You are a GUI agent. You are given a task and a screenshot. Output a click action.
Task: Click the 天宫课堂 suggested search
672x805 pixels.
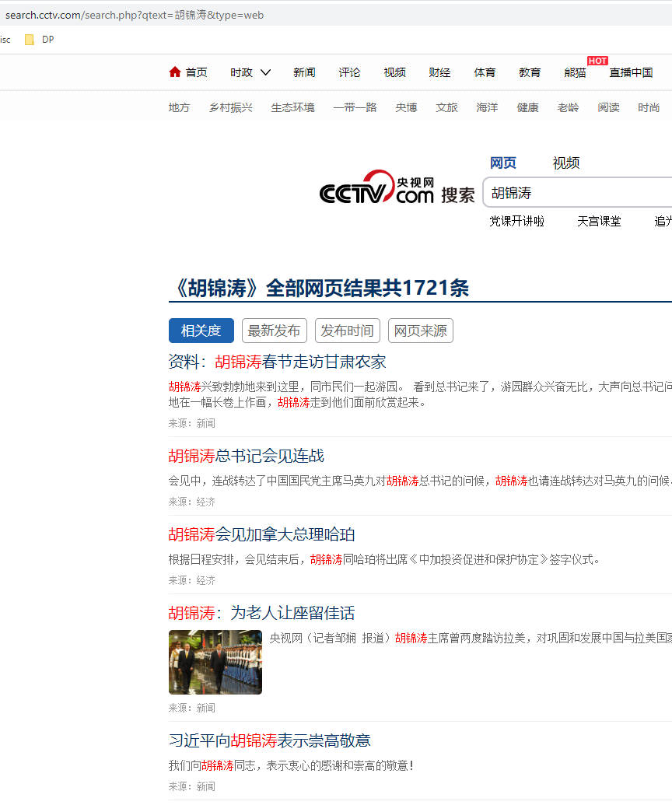click(x=599, y=221)
